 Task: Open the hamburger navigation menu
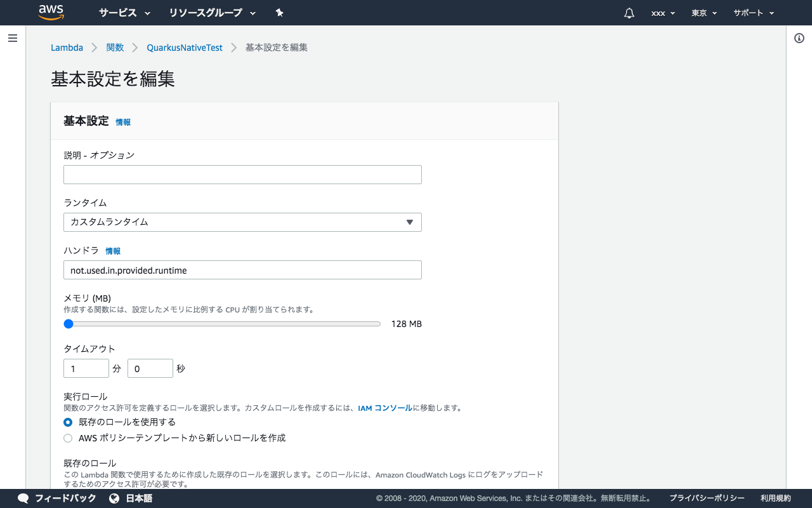13,38
